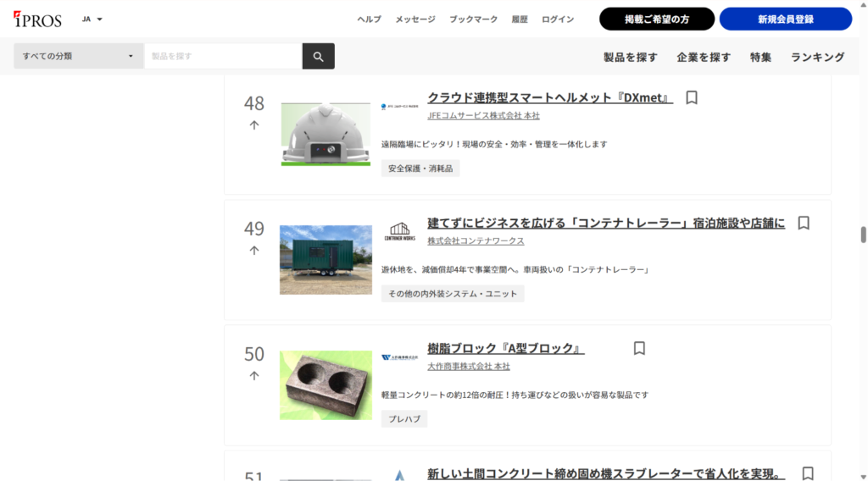
Task: Click the up arrow under rank 49
Action: (254, 251)
